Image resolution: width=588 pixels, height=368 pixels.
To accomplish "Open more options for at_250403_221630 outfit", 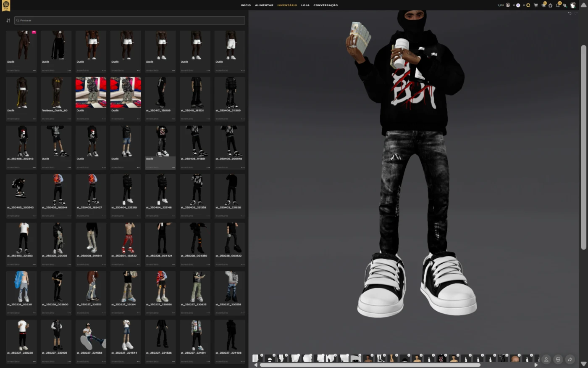I will click(243, 216).
